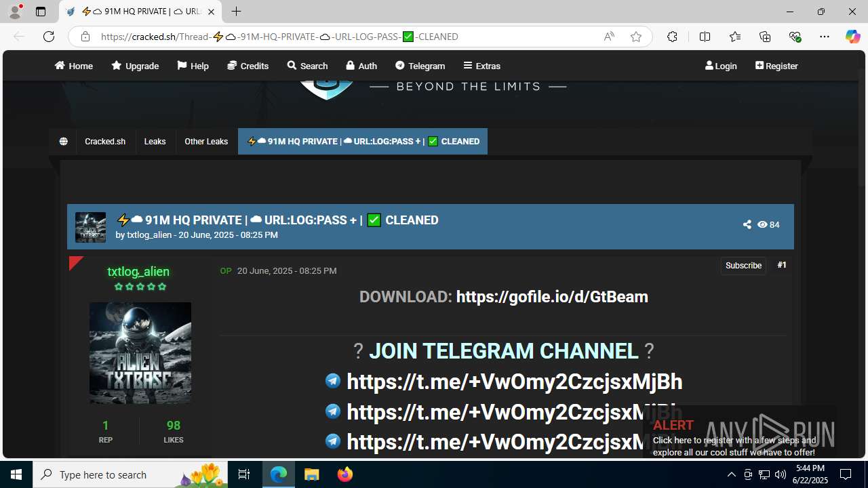This screenshot has width=868, height=488.
Task: Expand the Extras menu
Action: (482, 66)
